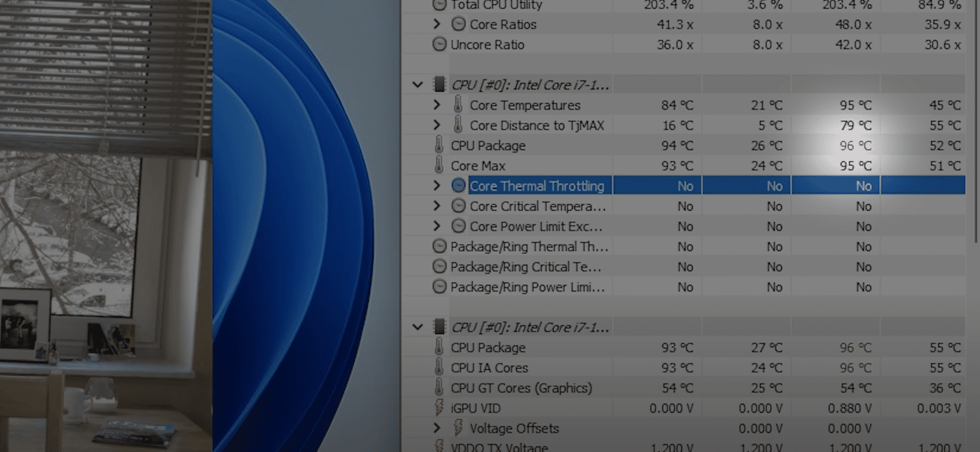The image size is (980, 452).
Task: Select the Core Distance to TjMAX label
Action: point(537,125)
